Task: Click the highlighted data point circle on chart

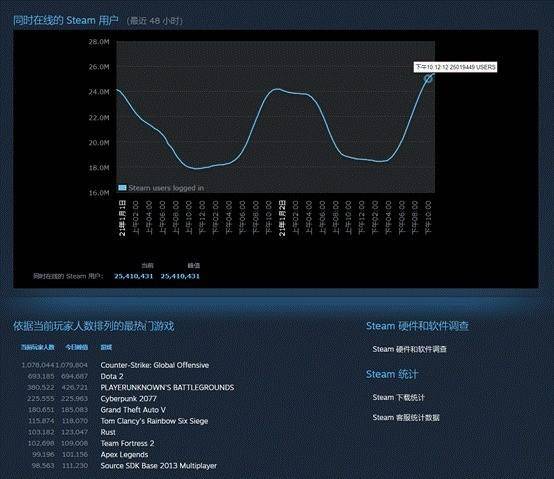Action: (x=428, y=78)
